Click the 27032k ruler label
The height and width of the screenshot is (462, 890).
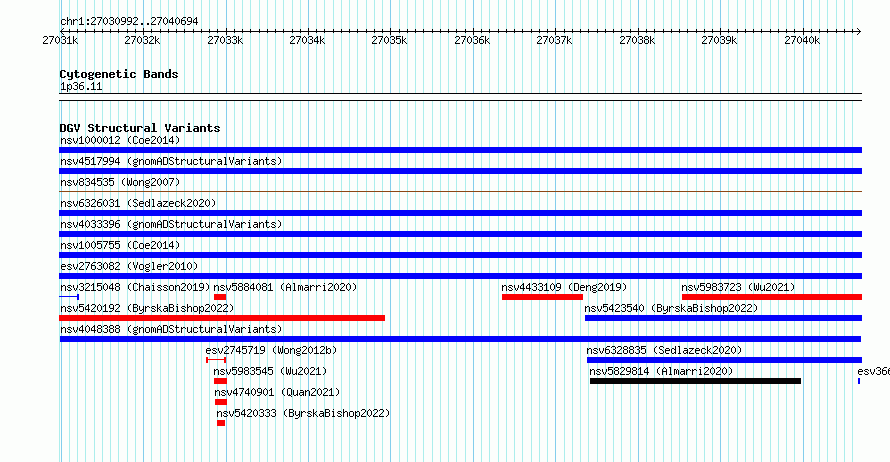[x=142, y=40]
